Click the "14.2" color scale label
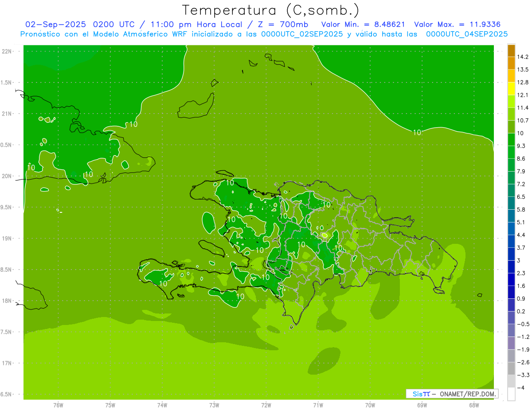 pos(523,57)
